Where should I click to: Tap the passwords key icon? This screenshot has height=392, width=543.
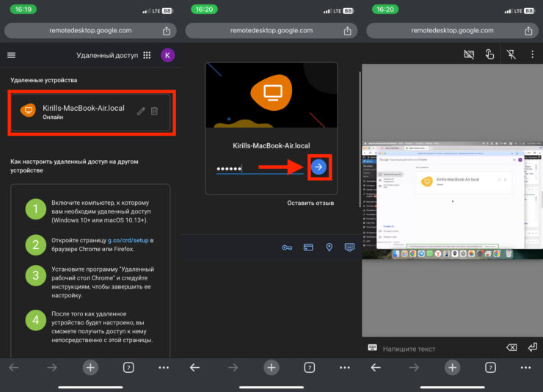pos(287,247)
